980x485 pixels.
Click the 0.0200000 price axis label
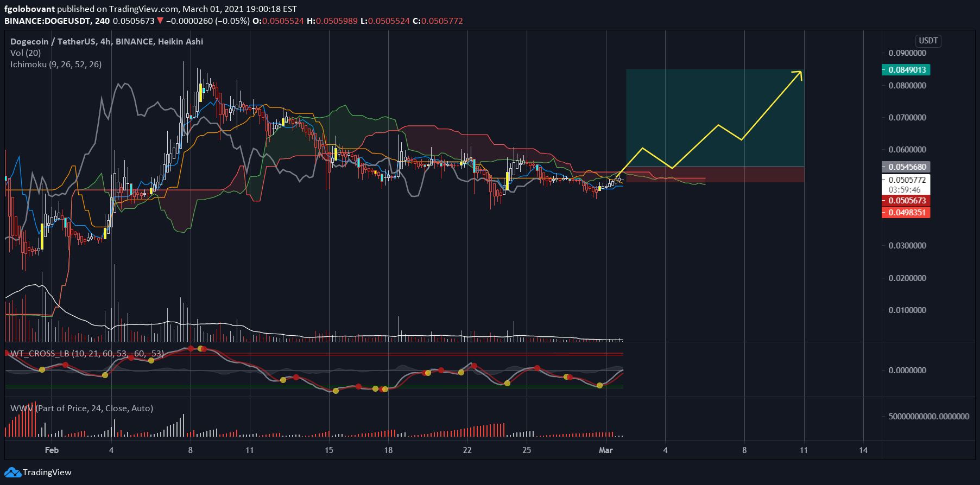coord(907,278)
